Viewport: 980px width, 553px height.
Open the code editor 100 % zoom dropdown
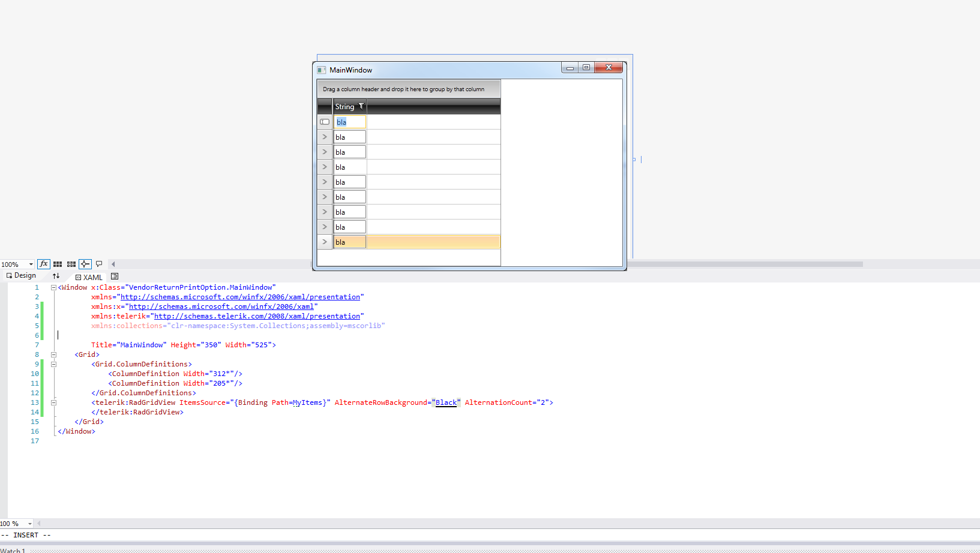pos(16,524)
